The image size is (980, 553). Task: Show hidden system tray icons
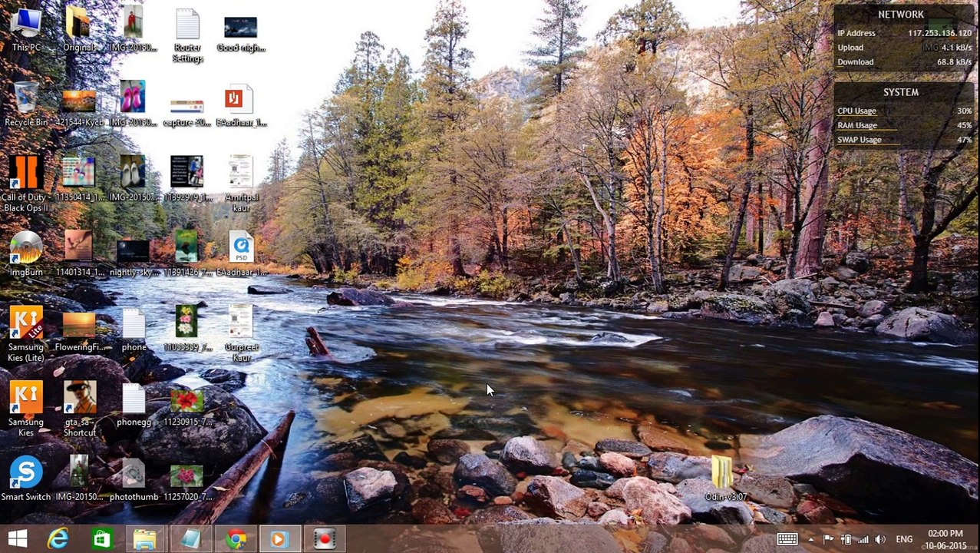coord(810,539)
